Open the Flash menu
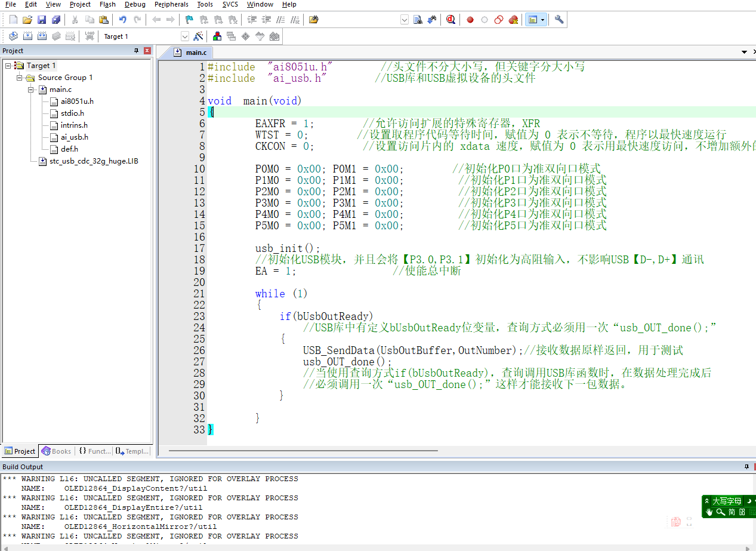This screenshot has height=551, width=756. [107, 4]
